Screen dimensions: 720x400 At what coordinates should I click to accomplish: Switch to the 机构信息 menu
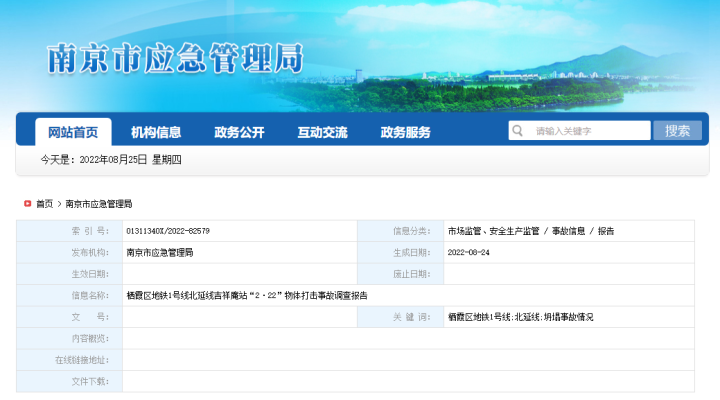click(x=156, y=132)
